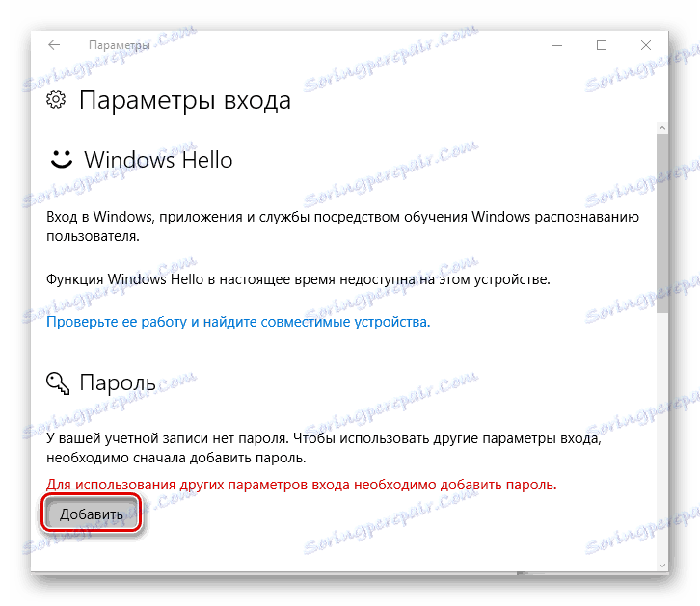Add a password with the Добавить button
700x606 pixels.
92,514
